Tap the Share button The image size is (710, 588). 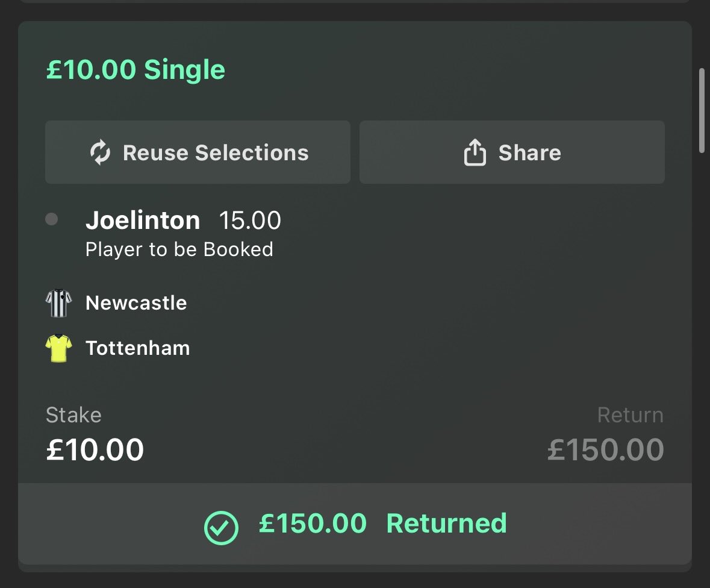(x=512, y=152)
